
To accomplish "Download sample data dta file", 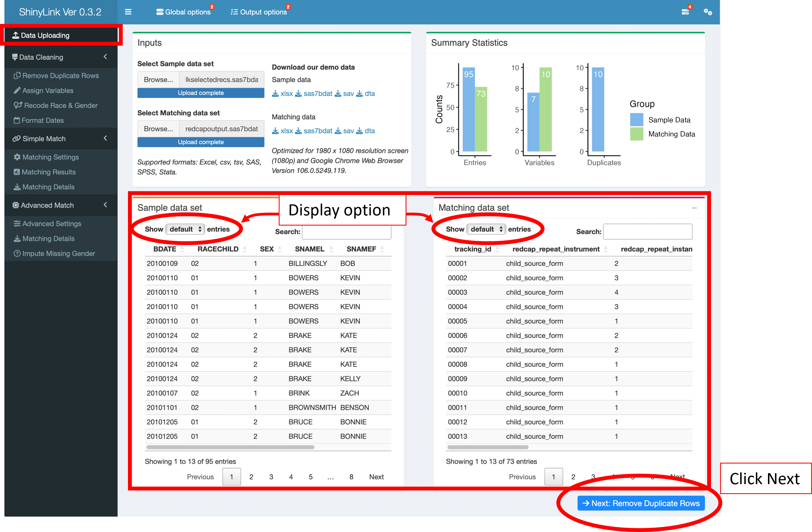I will 365,94.
